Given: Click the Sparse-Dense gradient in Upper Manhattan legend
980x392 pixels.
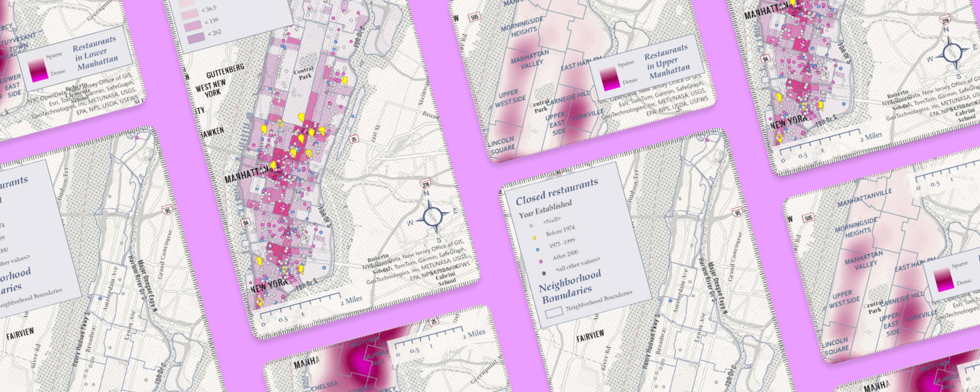Looking at the screenshot, I should point(610,79).
